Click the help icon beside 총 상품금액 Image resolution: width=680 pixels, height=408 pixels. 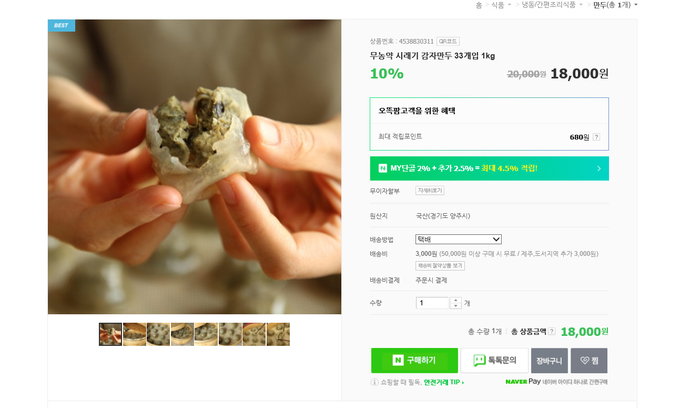coord(551,332)
